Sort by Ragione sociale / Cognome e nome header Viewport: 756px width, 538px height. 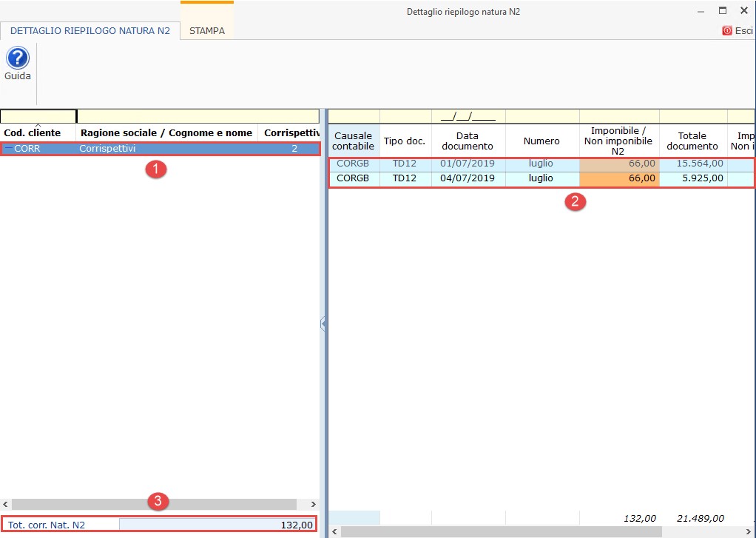166,132
